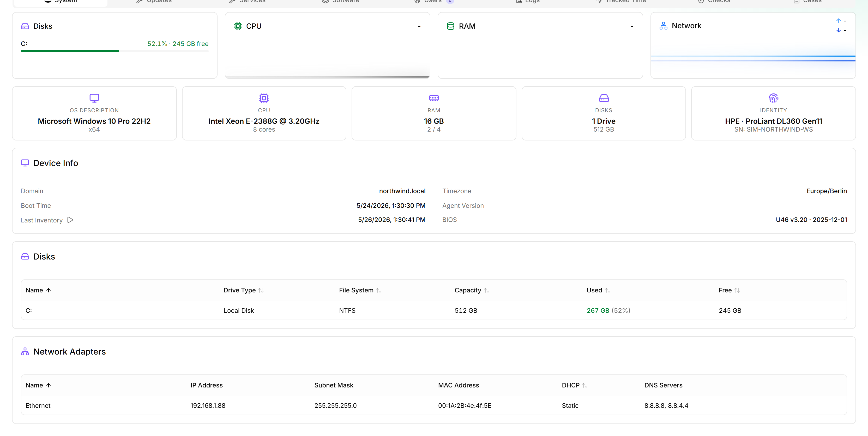This screenshot has height=436, width=868.
Task: Click the 'northwind.local' domain value
Action: [402, 191]
